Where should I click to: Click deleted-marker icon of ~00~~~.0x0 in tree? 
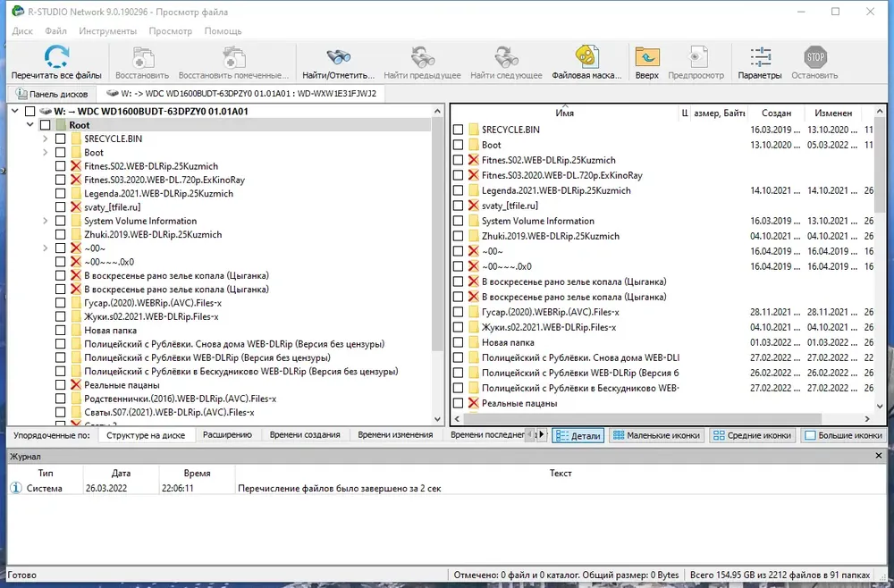(76, 262)
